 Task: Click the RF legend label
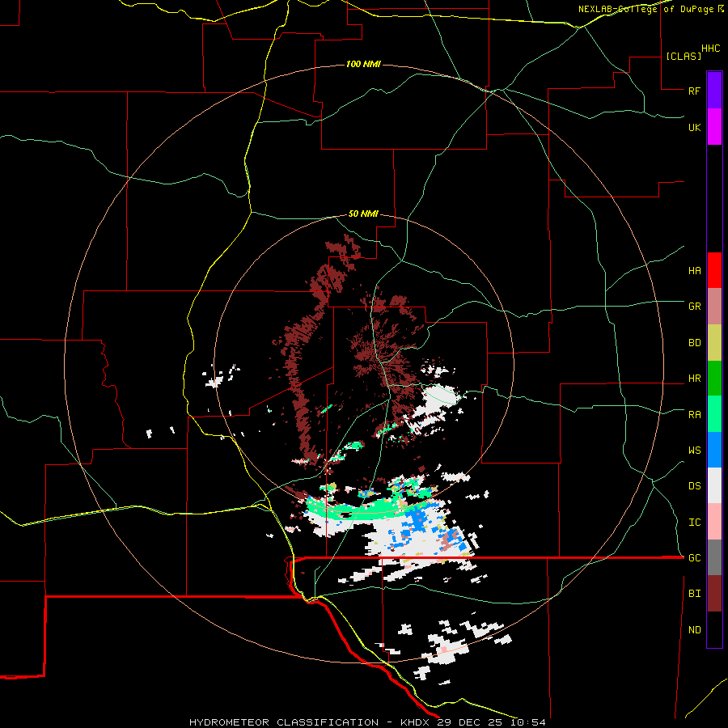click(694, 91)
